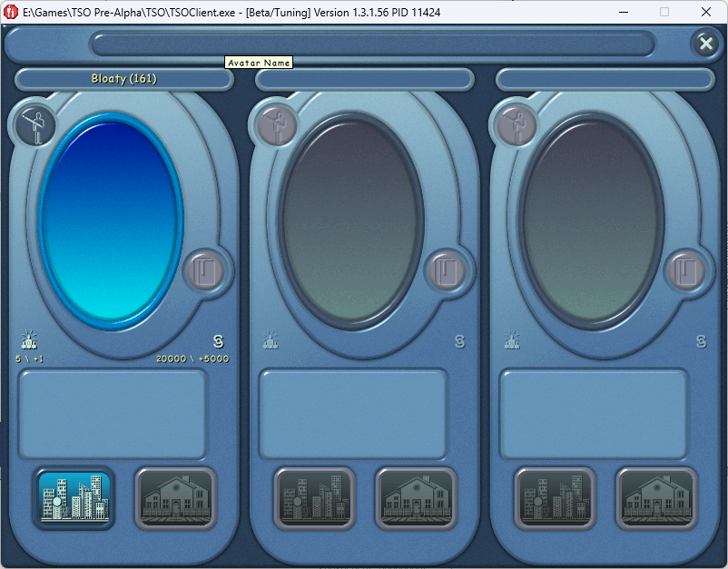Click the create-a-Sim icon on the middle card
728x569 pixels.
[x=277, y=125]
